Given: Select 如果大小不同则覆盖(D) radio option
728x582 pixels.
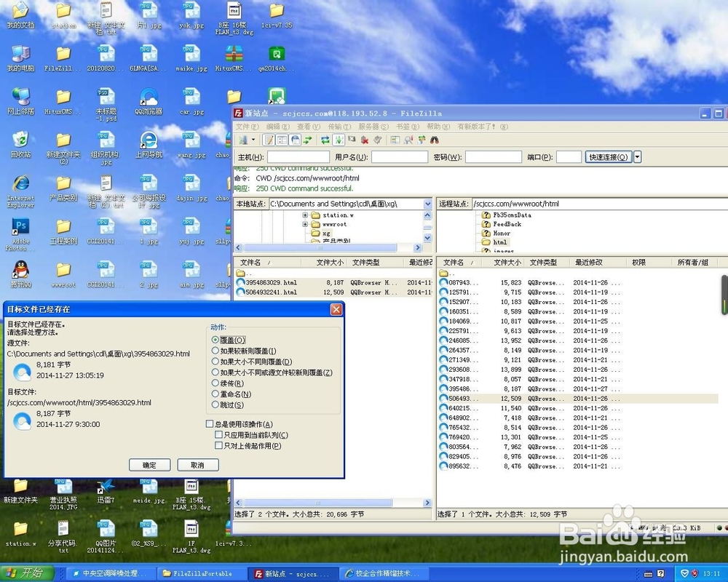Looking at the screenshot, I should 215,361.
